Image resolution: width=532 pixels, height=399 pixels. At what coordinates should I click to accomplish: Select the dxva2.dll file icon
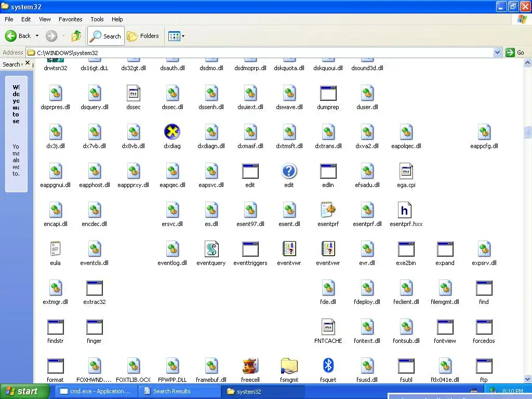[x=367, y=132]
